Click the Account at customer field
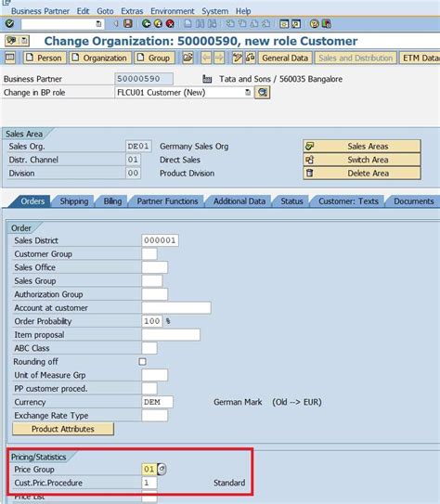Viewport: 440px width, 504px height. [176, 307]
